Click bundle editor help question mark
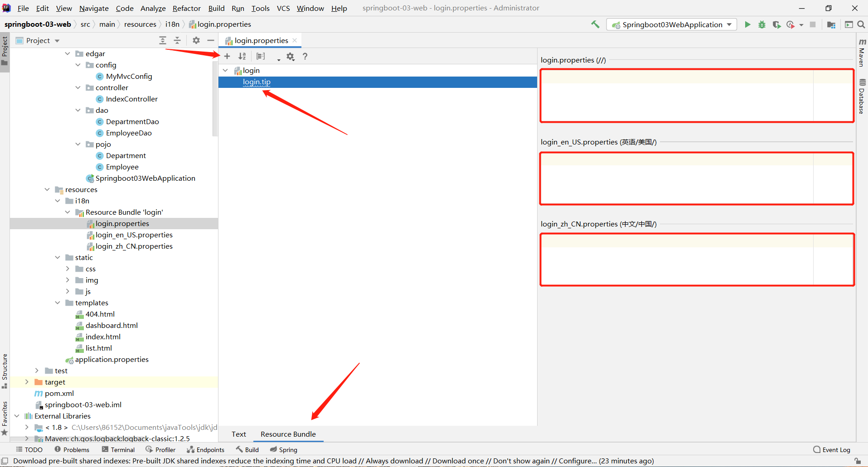Screen dimensions: 868x467 (x=305, y=56)
